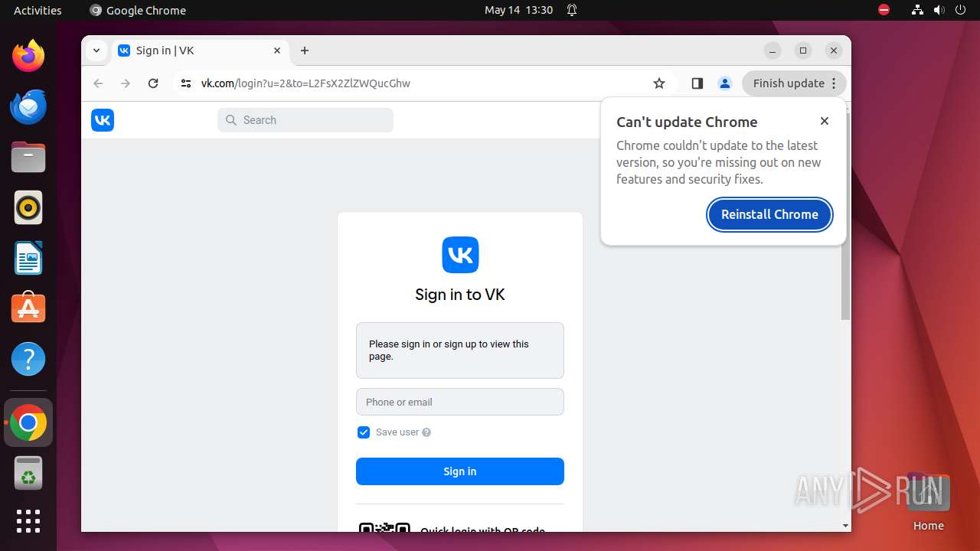
Task: Open the volume indicator in top bar
Action: pyautogui.click(x=939, y=10)
